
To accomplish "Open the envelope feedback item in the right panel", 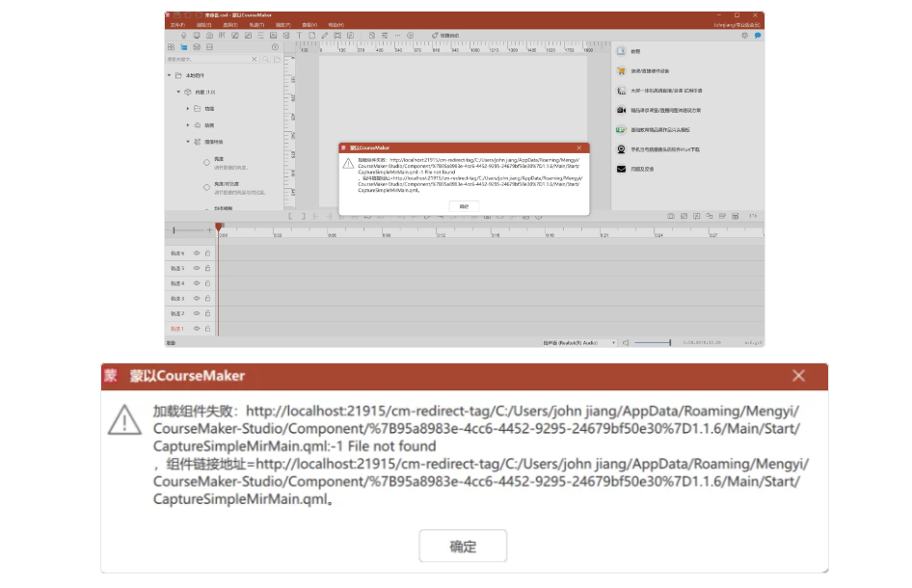I will [621, 170].
